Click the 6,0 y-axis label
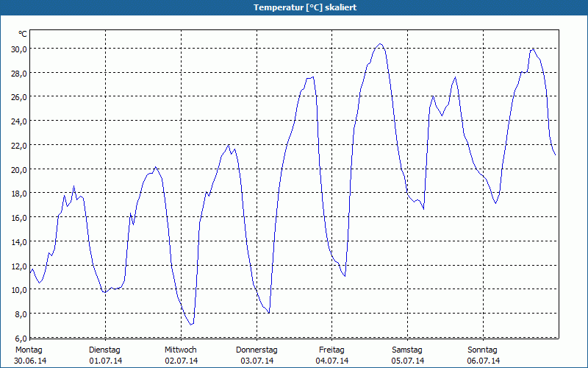This screenshot has height=368, width=588. click(21, 339)
